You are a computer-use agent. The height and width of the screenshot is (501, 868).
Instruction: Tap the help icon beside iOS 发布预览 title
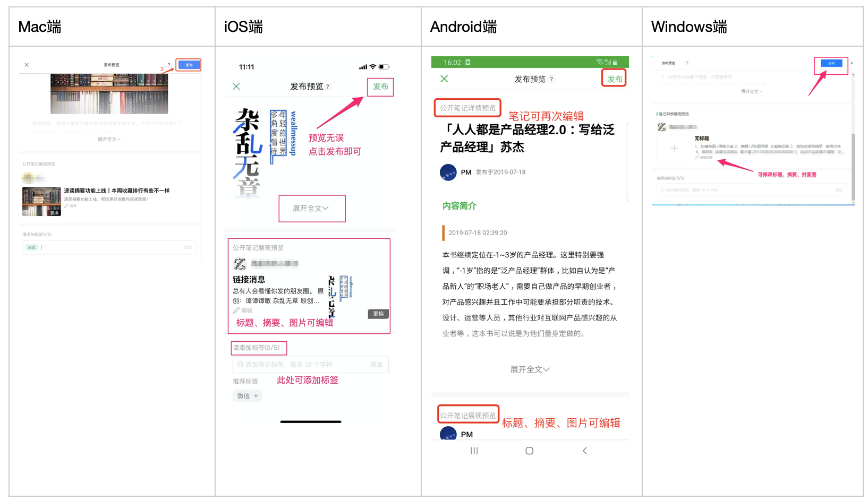tap(328, 87)
